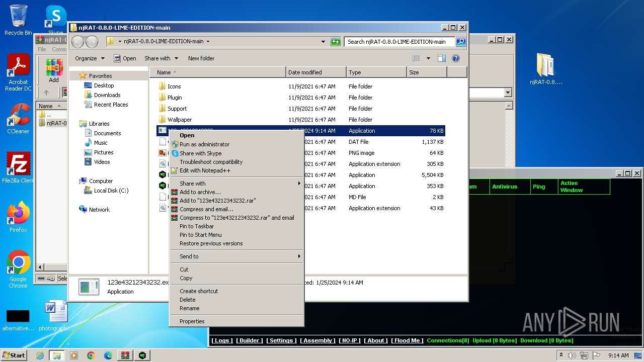
Task: Launch Firefox from the desktop
Action: 18,217
